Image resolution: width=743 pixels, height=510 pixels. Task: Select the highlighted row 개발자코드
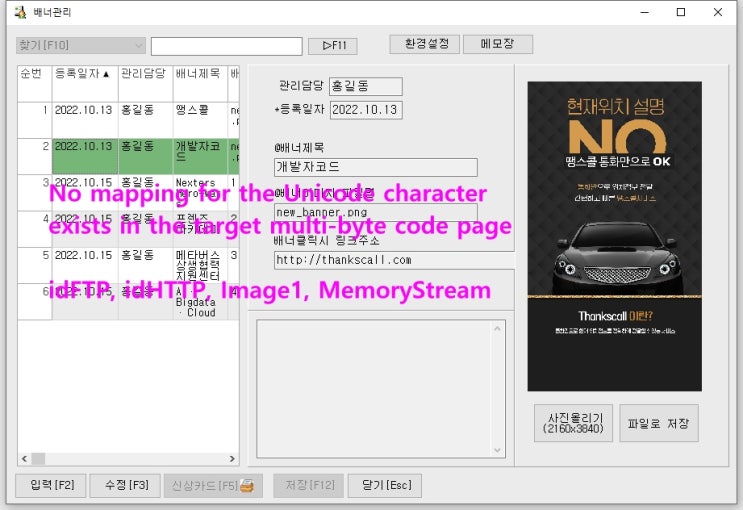coord(128,156)
